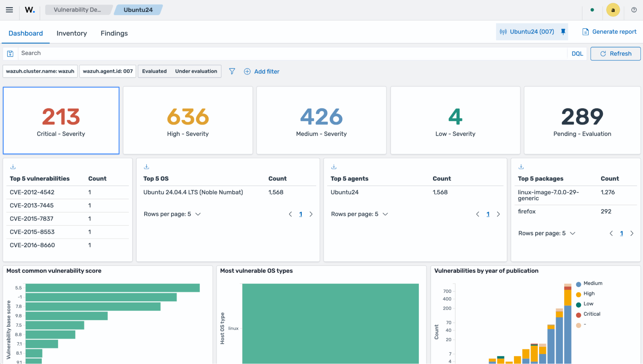Screen dimensions: 643x364
Task: Toggle High series in year chart legend
Action: coord(589,294)
